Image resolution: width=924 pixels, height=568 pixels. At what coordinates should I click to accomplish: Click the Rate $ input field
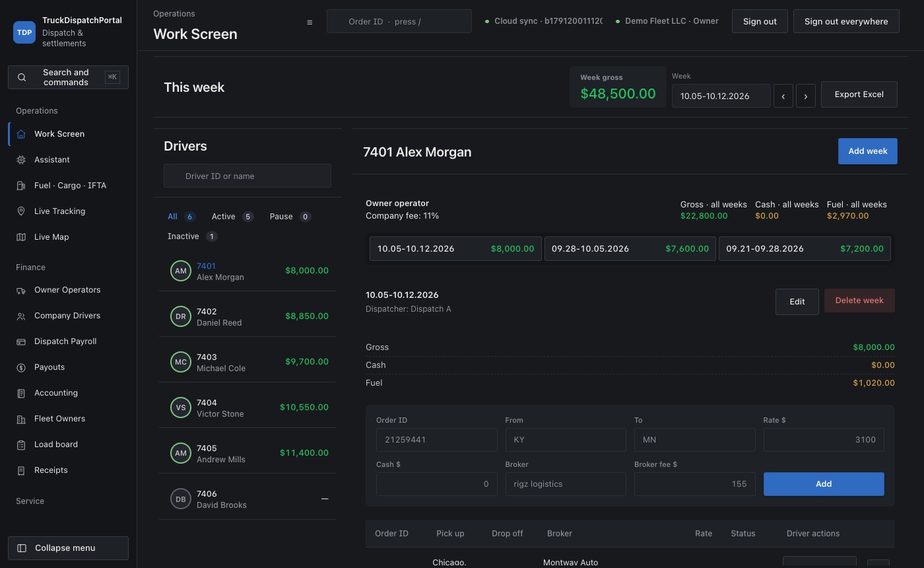pyautogui.click(x=824, y=440)
